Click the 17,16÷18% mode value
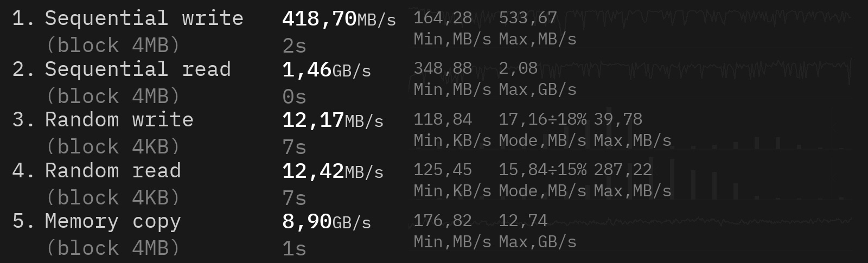The image size is (868, 263). pyautogui.click(x=542, y=119)
